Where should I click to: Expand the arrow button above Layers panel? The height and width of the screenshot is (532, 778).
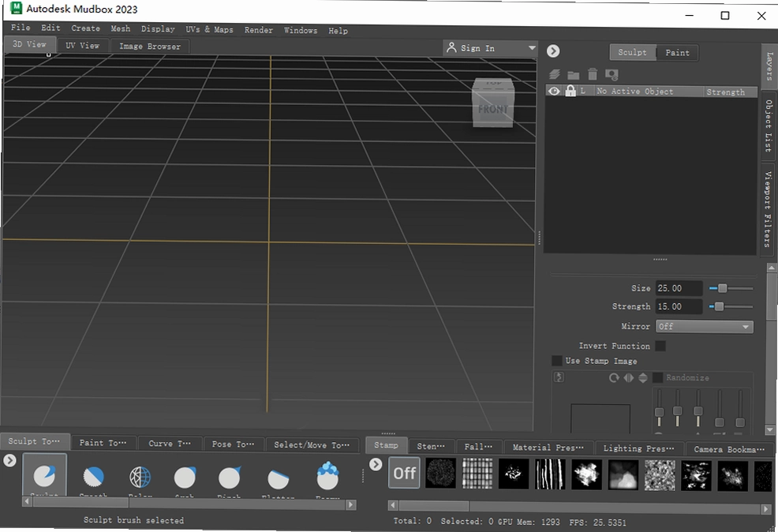[553, 51]
